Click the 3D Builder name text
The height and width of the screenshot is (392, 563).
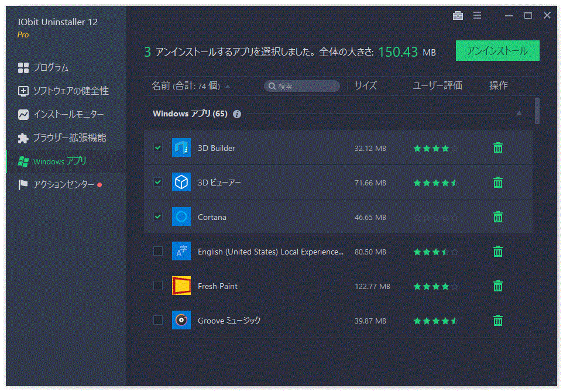click(x=217, y=148)
